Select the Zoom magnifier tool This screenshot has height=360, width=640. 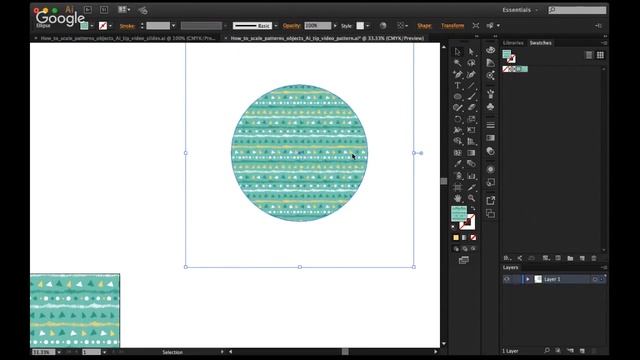(x=471, y=198)
